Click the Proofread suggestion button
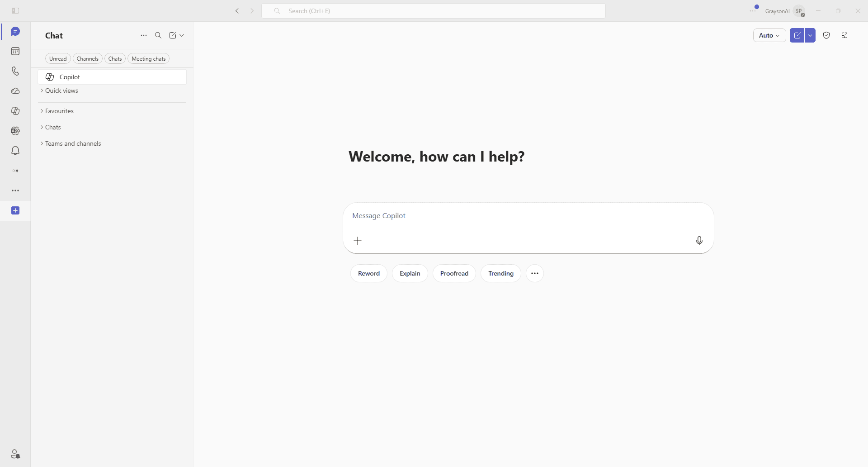Viewport: 868px width, 467px height. (454, 273)
